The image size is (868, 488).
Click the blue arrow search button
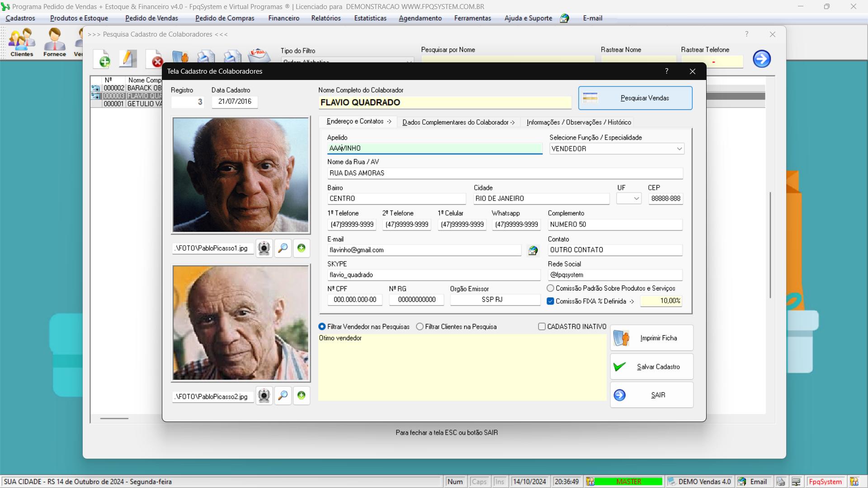pos(762,59)
